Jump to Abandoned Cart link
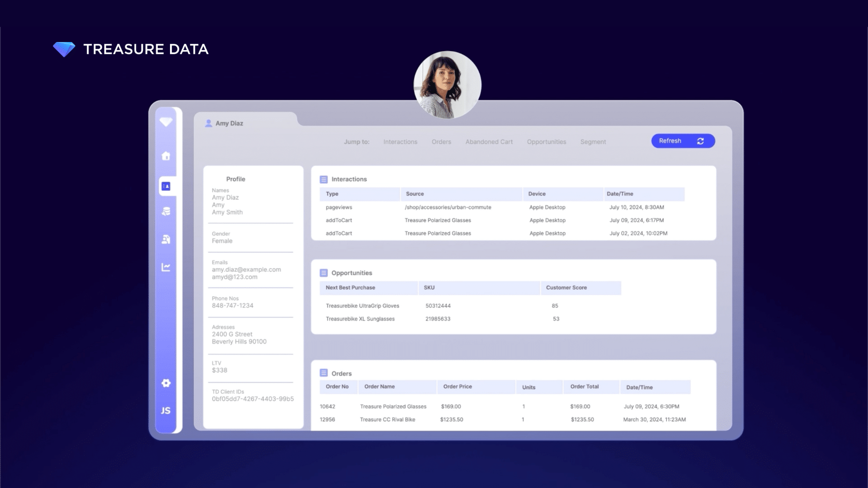The height and width of the screenshot is (488, 868). tap(489, 142)
